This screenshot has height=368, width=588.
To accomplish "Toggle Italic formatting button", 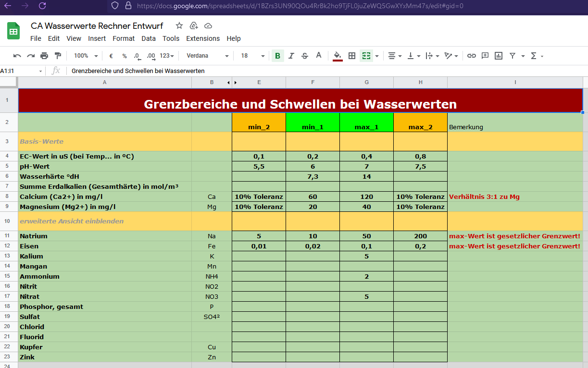I will [291, 56].
